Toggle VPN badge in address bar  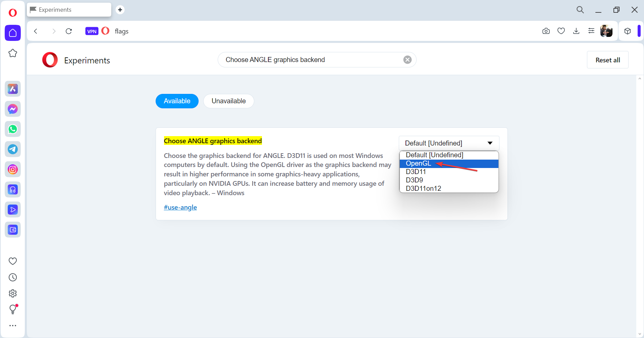coord(92,31)
